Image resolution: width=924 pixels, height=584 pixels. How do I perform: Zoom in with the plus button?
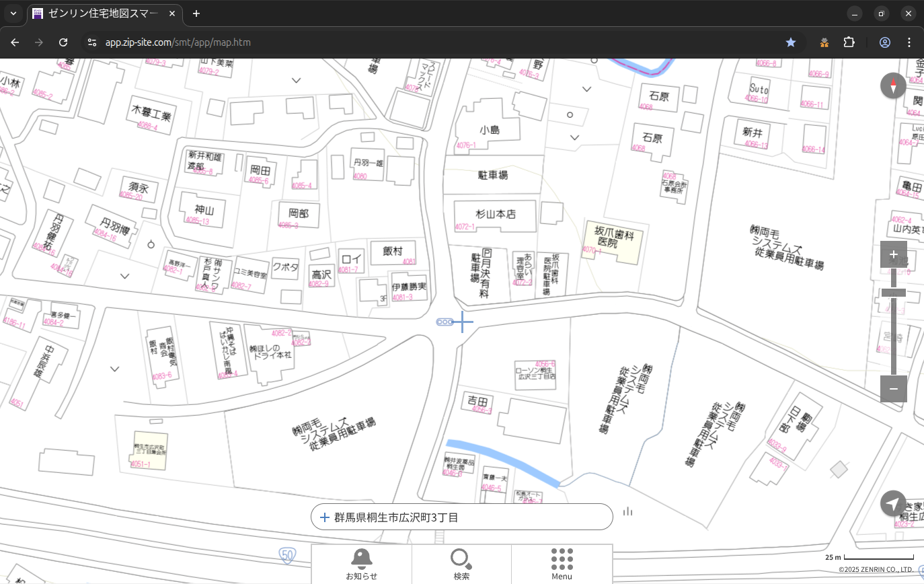click(893, 254)
